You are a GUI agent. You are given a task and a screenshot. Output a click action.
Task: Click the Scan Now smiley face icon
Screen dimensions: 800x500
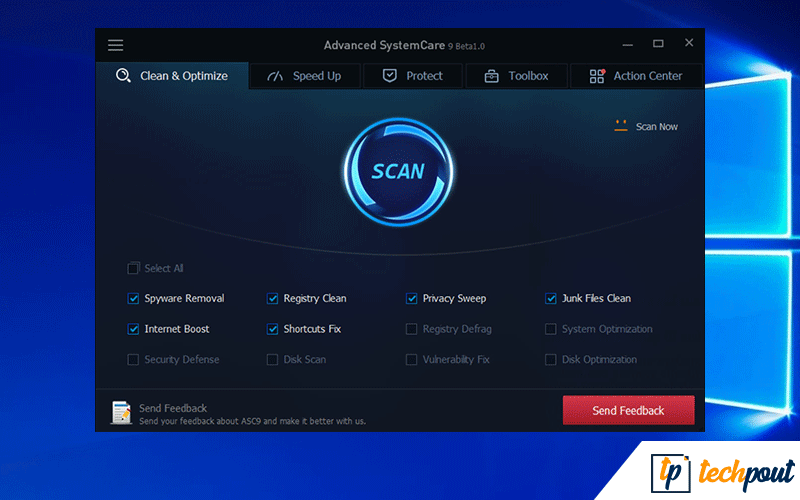(x=621, y=126)
